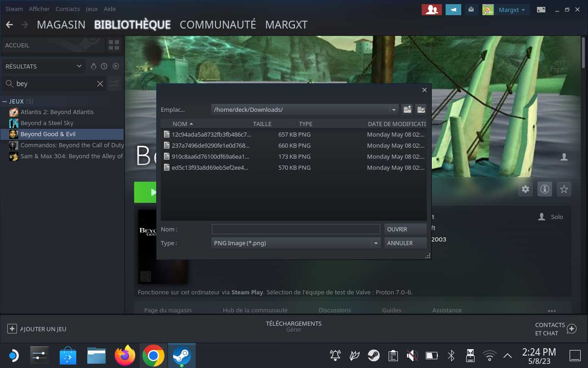Select Beyond a Steel Sky
Image resolution: width=588 pixels, height=368 pixels.
[62, 123]
